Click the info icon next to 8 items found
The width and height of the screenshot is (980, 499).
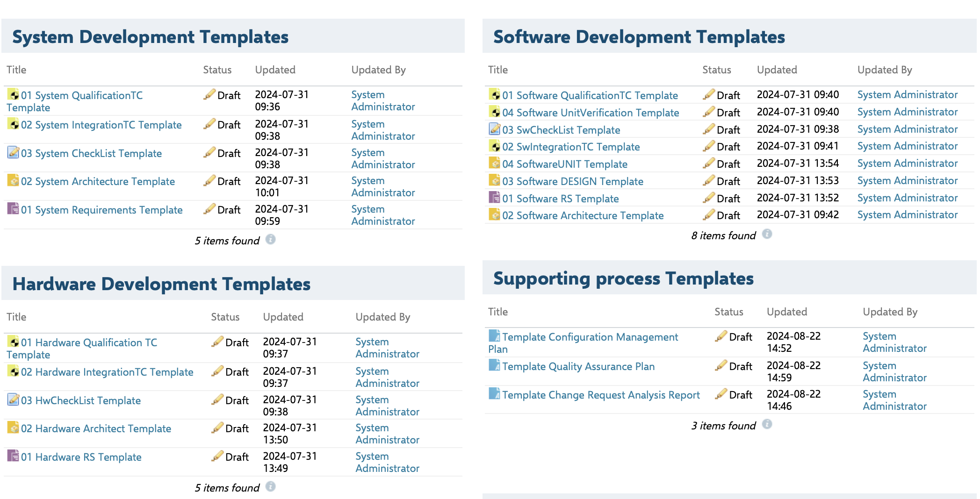tap(767, 234)
